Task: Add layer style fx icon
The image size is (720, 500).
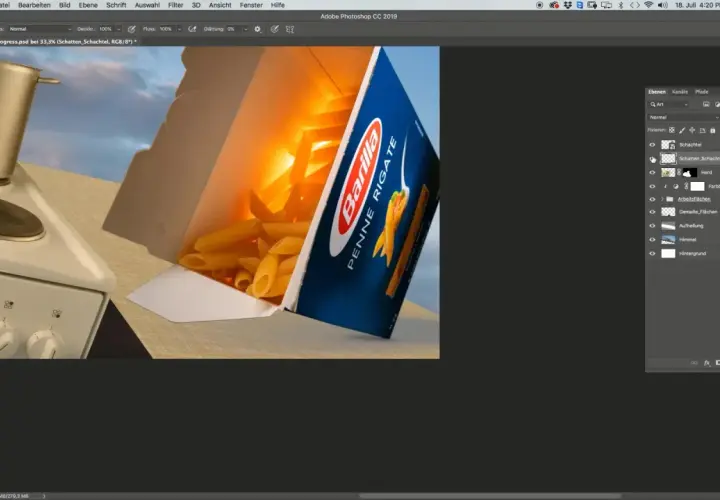Action: click(x=707, y=363)
